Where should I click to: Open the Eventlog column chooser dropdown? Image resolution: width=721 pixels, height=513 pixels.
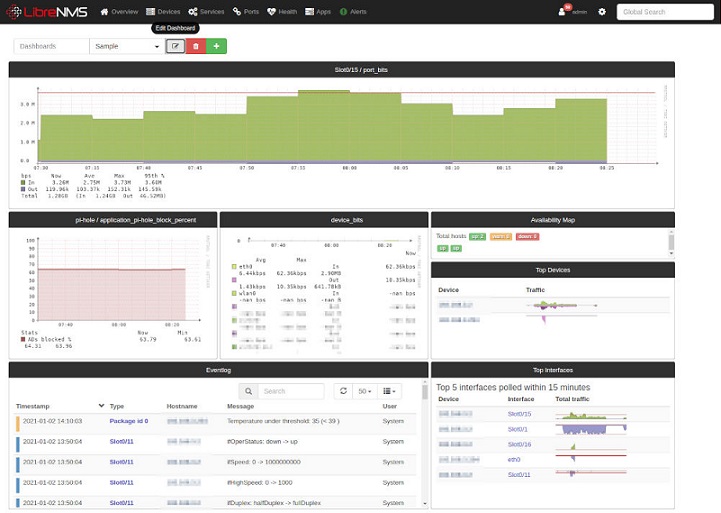point(393,391)
